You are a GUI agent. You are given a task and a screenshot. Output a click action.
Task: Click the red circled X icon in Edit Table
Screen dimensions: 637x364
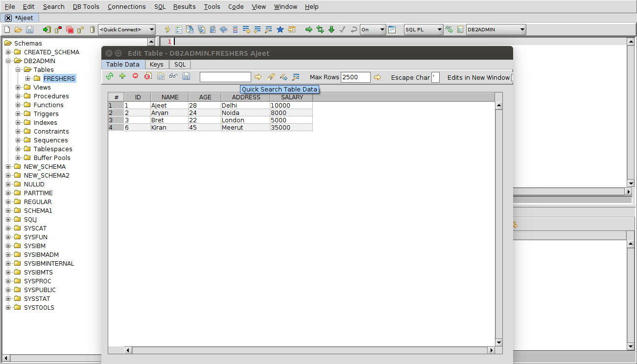click(148, 76)
